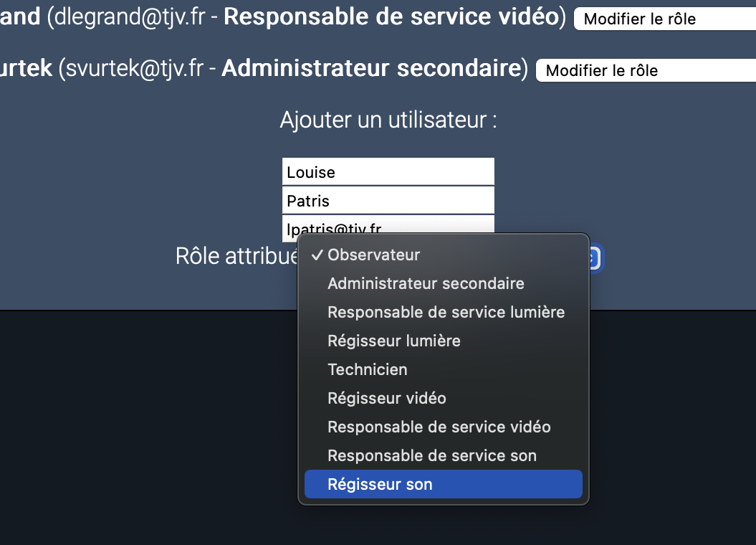756x545 pixels.
Task: Select the "Technicien" role option
Action: point(367,369)
